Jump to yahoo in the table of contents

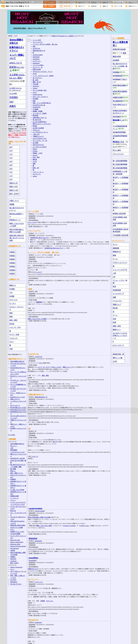35,176
